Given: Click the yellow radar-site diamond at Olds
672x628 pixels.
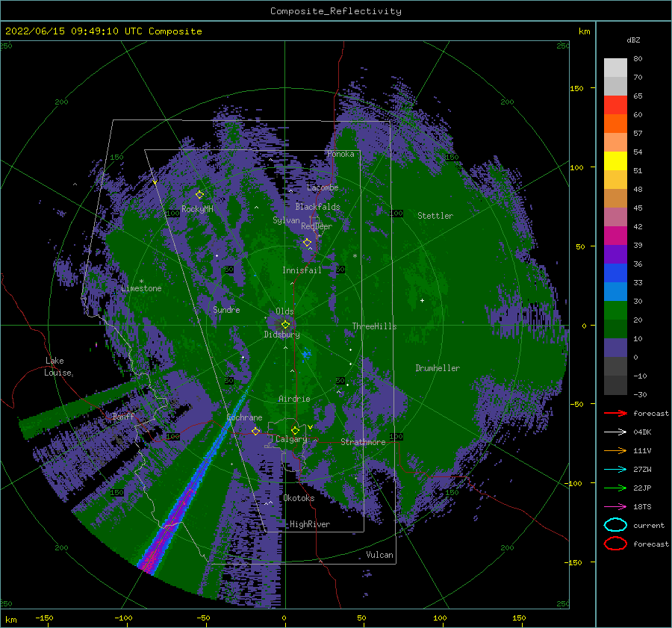Looking at the screenshot, I should tap(285, 325).
